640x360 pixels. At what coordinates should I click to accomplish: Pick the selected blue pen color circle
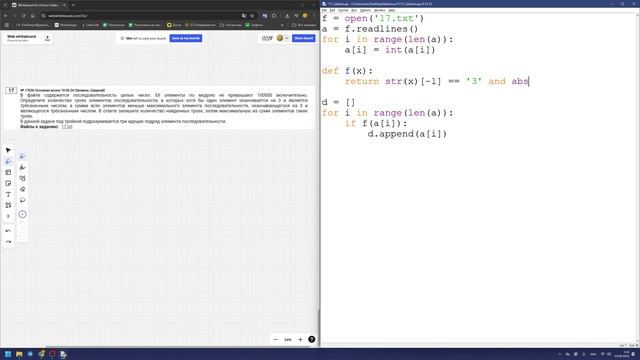click(22, 214)
